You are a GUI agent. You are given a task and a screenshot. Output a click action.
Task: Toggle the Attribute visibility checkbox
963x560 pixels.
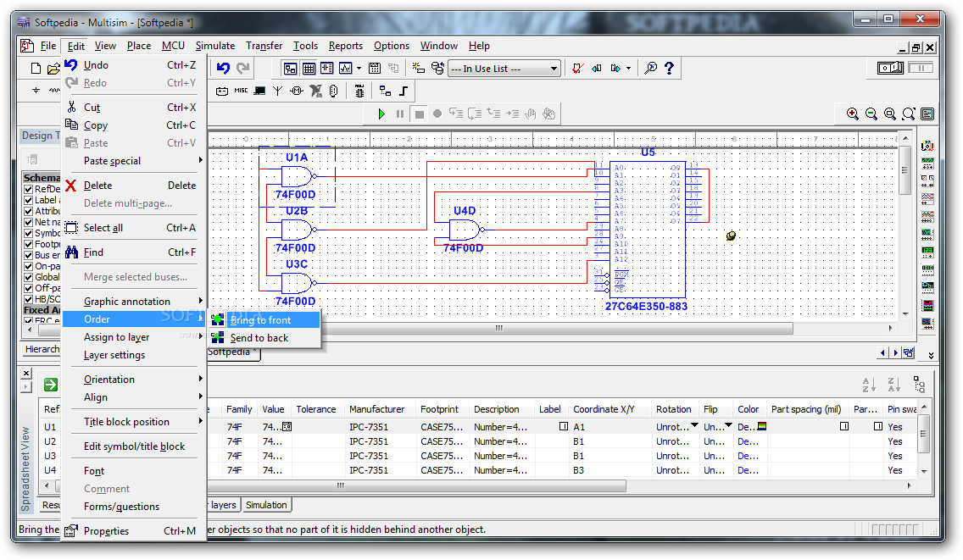click(28, 211)
